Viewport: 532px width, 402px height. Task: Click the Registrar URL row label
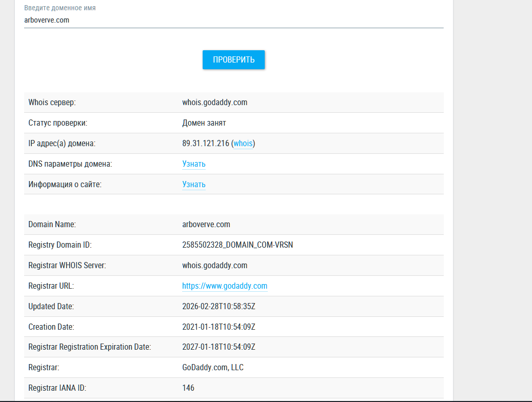(x=51, y=286)
